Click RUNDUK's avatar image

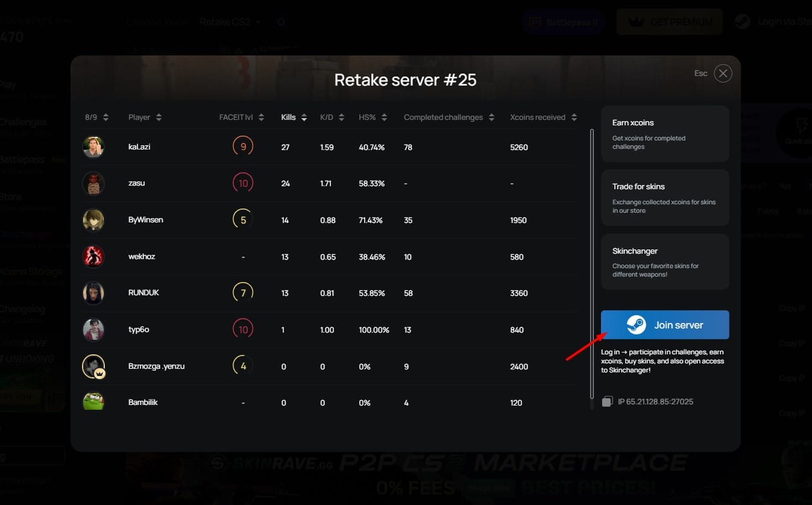coord(93,293)
